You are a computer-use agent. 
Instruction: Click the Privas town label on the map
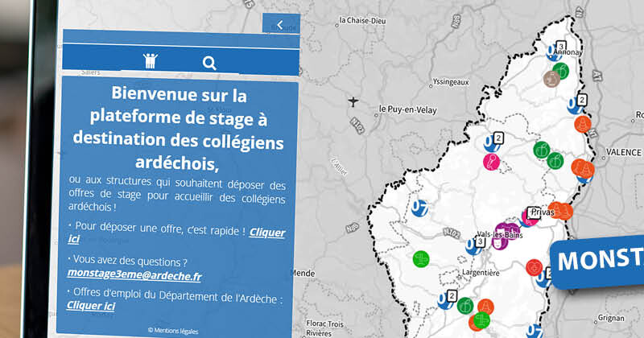tap(544, 212)
